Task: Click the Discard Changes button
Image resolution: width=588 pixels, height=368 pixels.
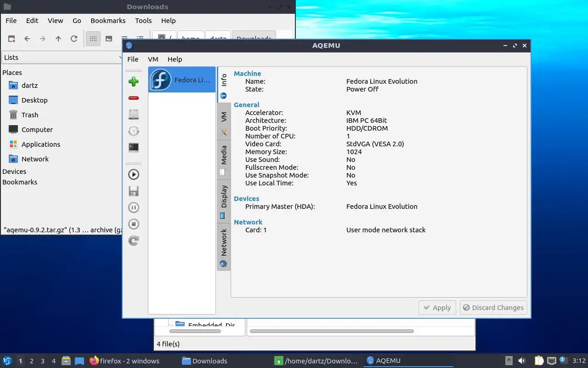Action: click(493, 308)
